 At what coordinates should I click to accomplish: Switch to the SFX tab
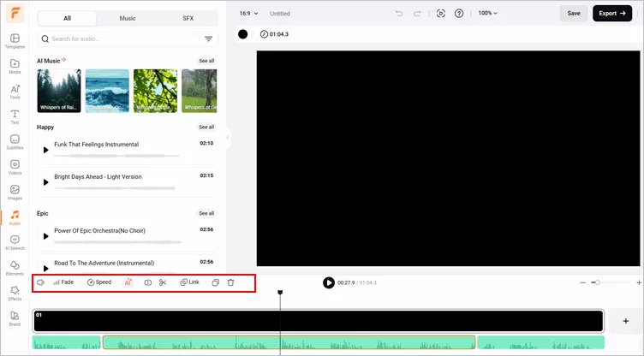point(188,19)
